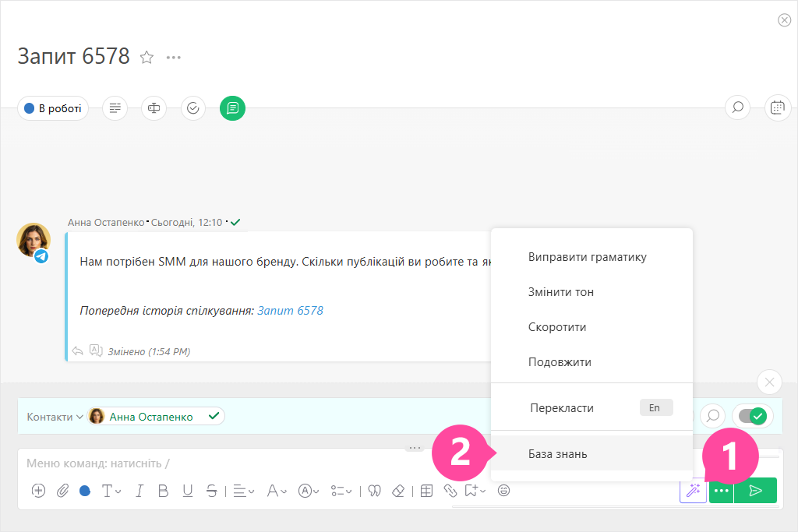Toggle strikethrough text formatting

212,491
